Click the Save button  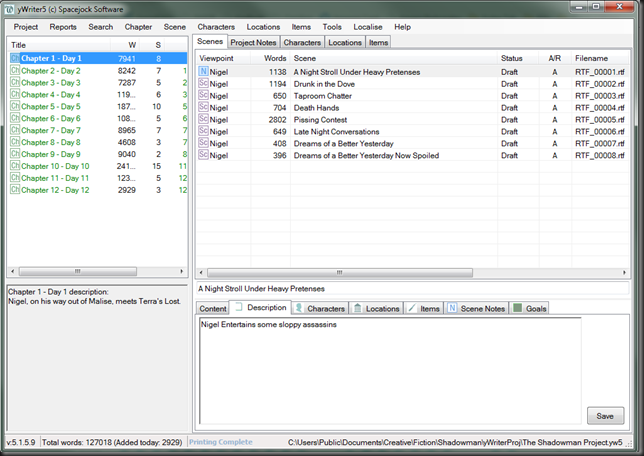pyautogui.click(x=605, y=416)
